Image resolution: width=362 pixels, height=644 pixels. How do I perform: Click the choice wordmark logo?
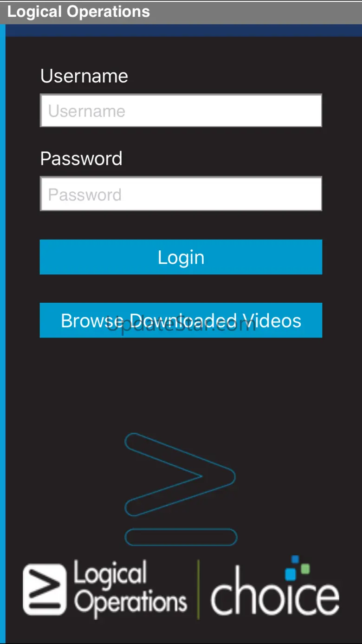(x=275, y=590)
